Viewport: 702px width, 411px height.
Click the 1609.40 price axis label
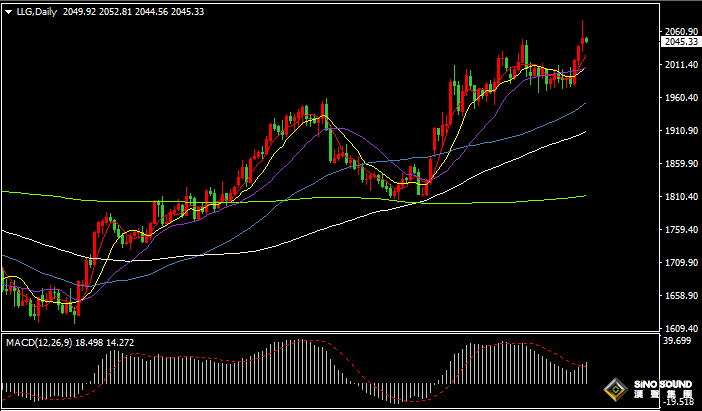(x=680, y=329)
